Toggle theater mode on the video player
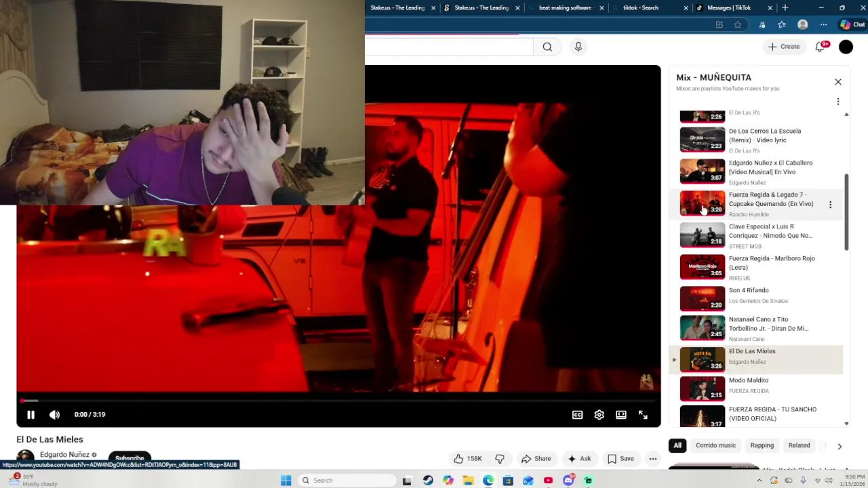The width and height of the screenshot is (868, 488). [x=621, y=415]
